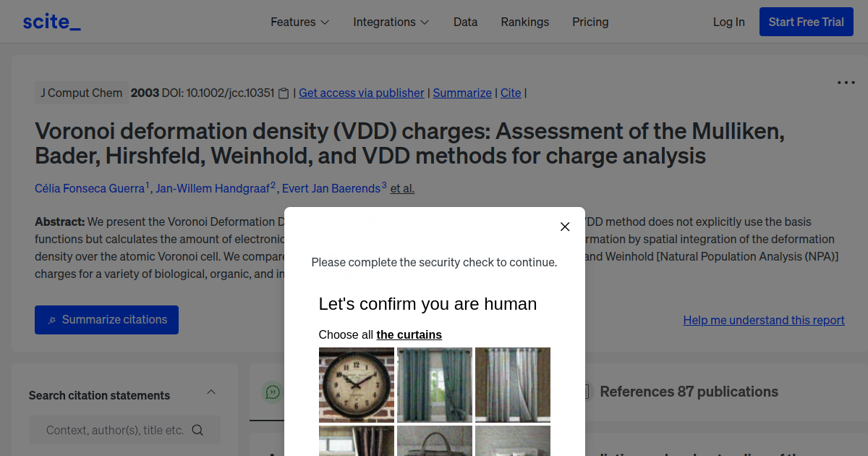Copy the DOI with clipboard icon

[284, 93]
